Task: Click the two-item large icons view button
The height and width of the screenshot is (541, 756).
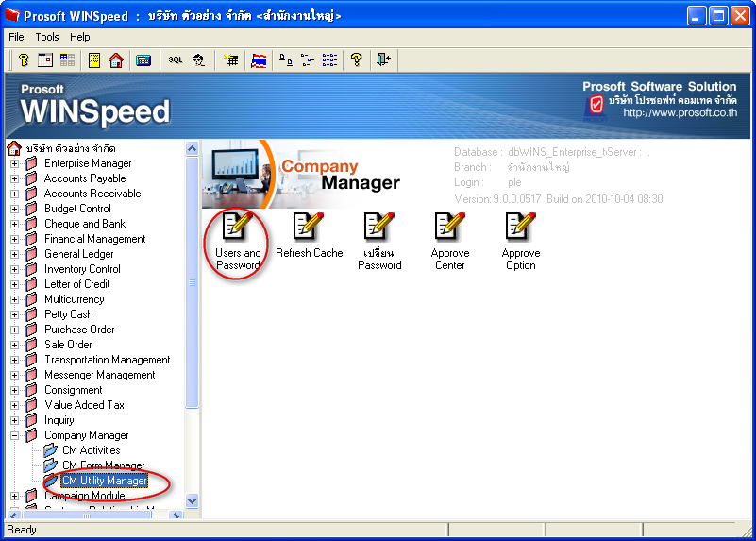Action: 286,60
